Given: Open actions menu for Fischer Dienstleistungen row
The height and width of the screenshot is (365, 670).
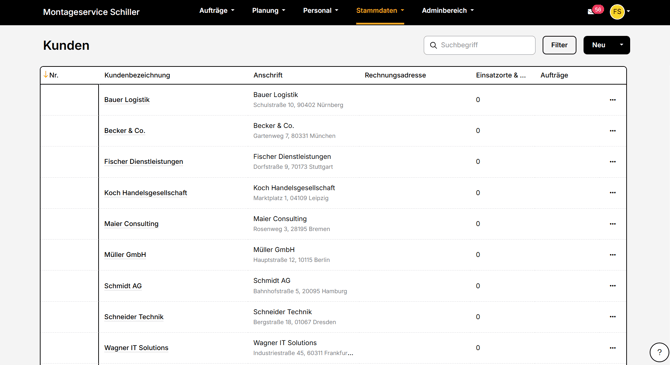Looking at the screenshot, I should coord(612,162).
